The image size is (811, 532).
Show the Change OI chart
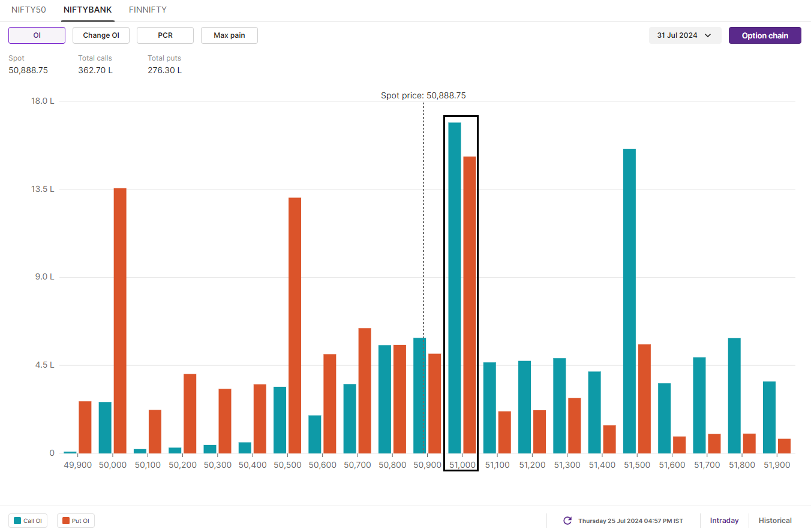tap(101, 35)
